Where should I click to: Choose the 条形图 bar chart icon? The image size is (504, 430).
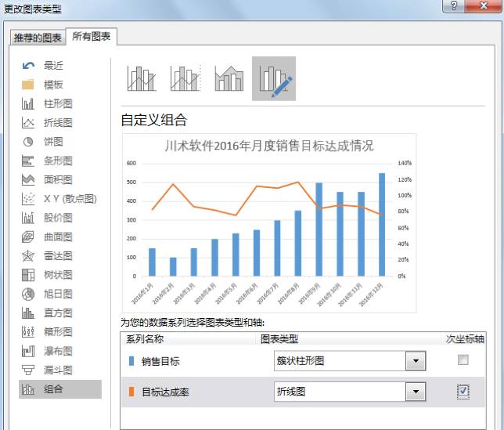(x=28, y=161)
